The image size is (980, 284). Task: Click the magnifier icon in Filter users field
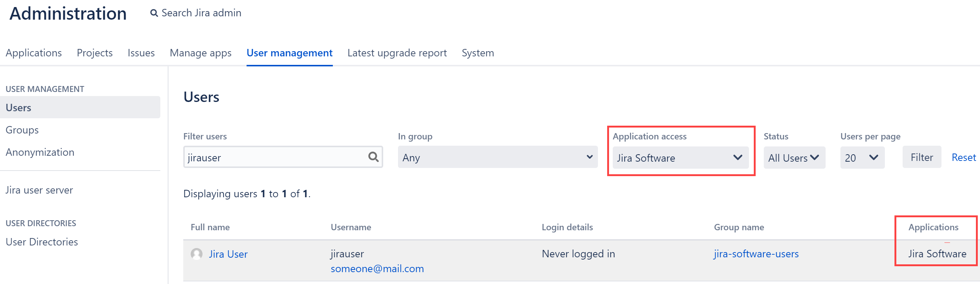373,157
